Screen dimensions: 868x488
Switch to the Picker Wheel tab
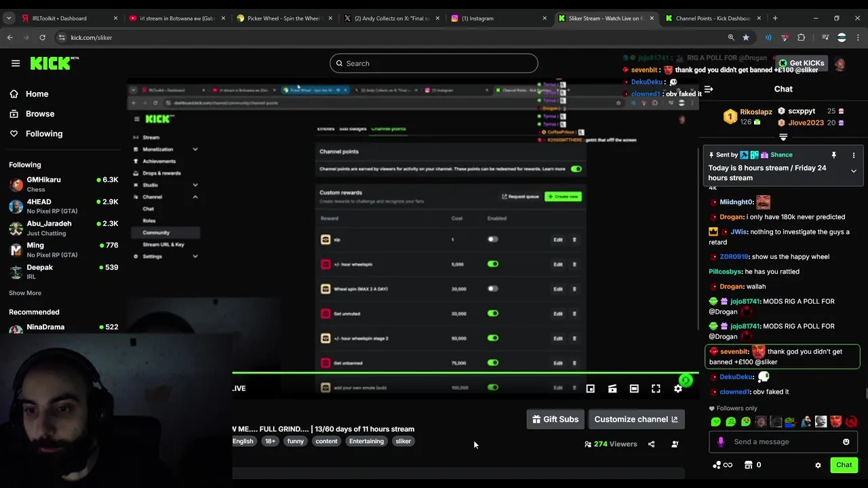pyautogui.click(x=284, y=18)
